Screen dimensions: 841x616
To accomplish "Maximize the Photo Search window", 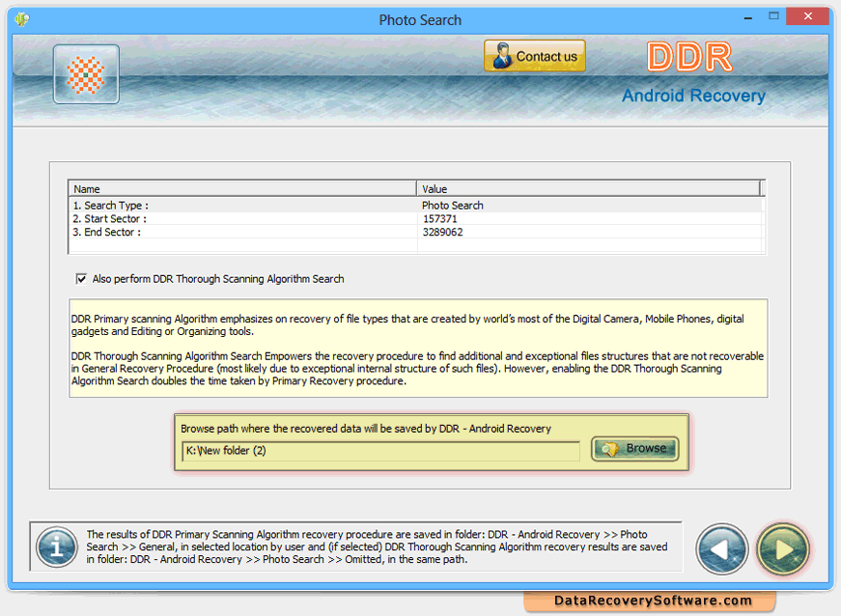I will coord(773,16).
